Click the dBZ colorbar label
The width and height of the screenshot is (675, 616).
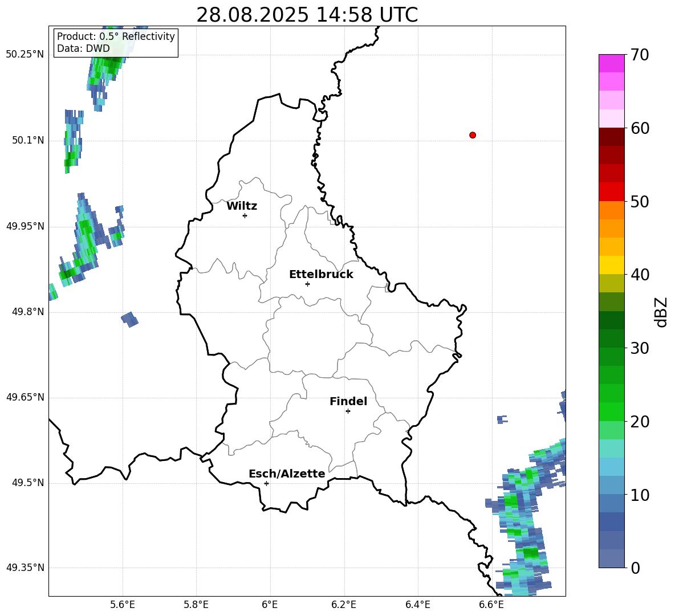pyautogui.click(x=661, y=312)
